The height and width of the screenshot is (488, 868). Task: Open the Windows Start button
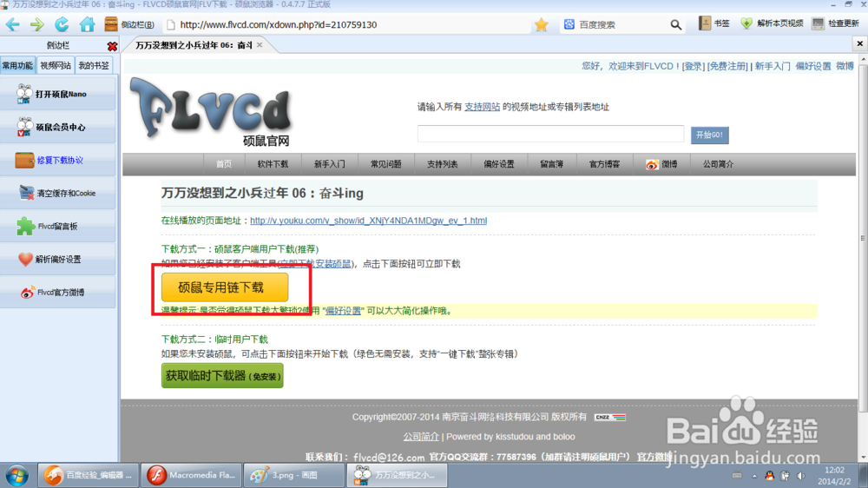tap(16, 476)
